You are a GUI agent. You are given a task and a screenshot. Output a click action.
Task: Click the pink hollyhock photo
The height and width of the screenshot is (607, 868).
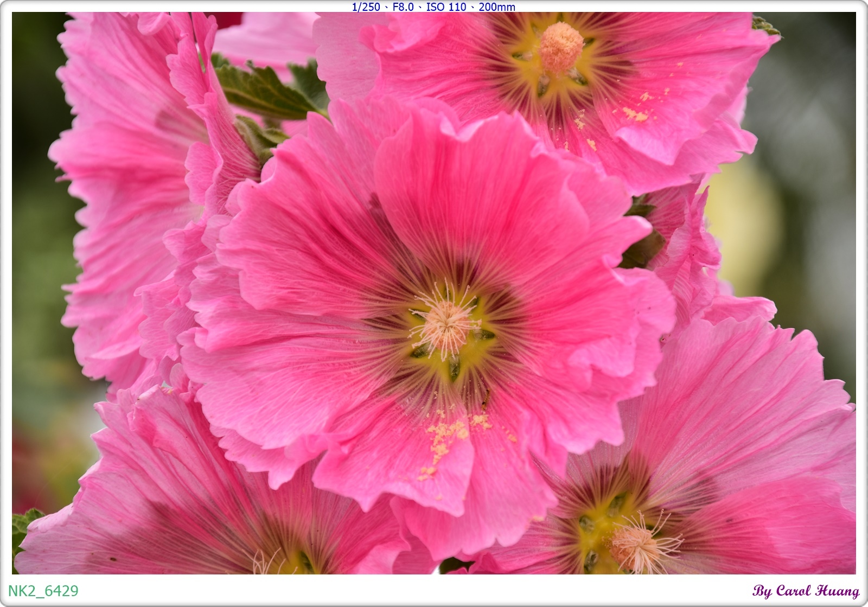coord(434,293)
